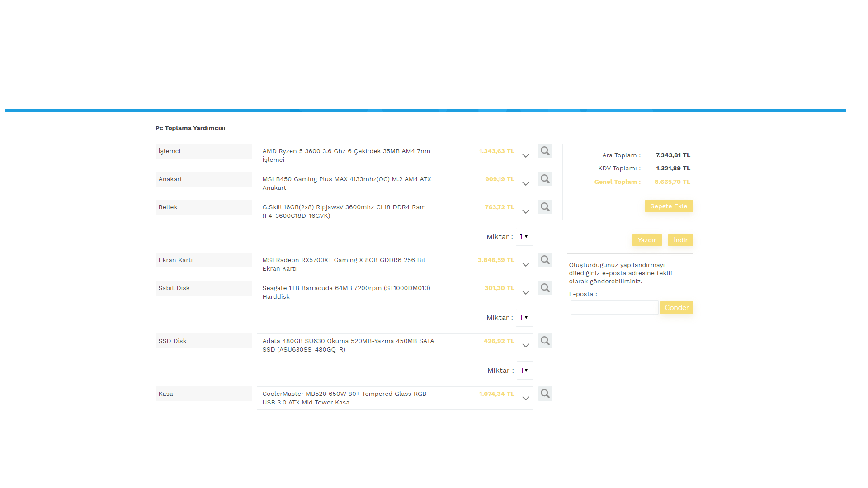868x488 pixels.
Task: Click the search icon beside the İşlemci row
Action: [545, 151]
